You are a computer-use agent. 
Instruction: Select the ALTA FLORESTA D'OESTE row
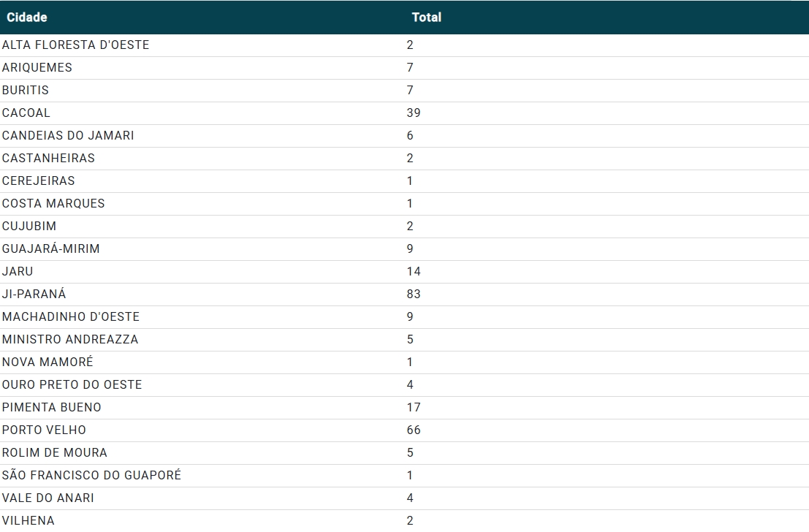76,45
